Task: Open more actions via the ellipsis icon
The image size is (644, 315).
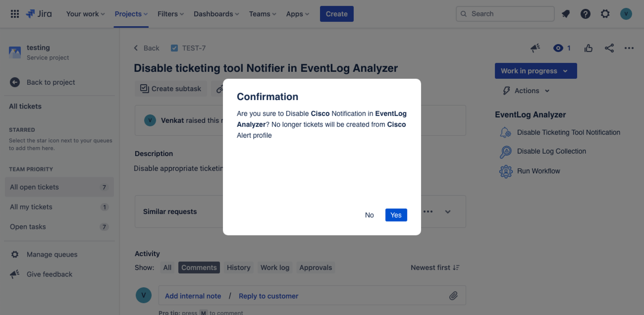Action: click(x=629, y=48)
